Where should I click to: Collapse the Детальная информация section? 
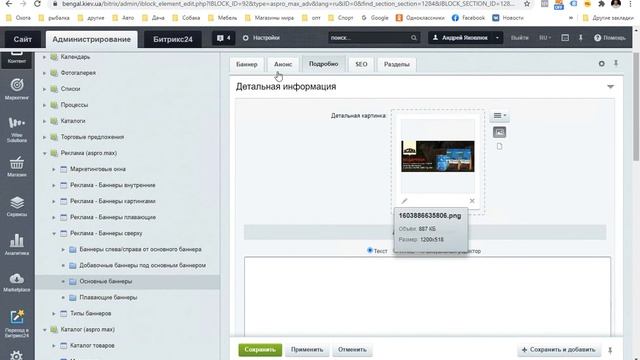pos(610,87)
